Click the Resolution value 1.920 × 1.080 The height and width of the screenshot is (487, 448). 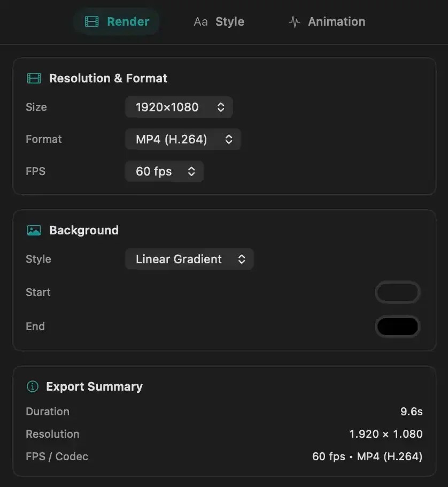(386, 434)
